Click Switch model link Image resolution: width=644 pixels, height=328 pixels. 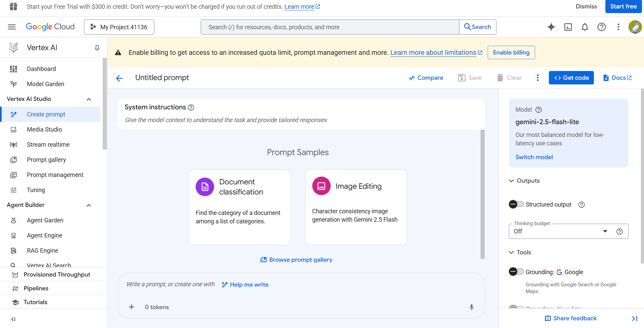(x=534, y=157)
